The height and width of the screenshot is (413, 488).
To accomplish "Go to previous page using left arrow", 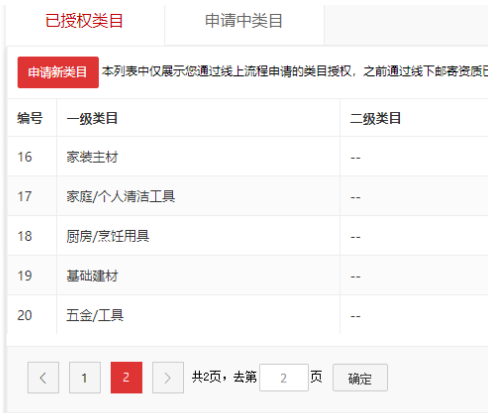I will point(43,378).
